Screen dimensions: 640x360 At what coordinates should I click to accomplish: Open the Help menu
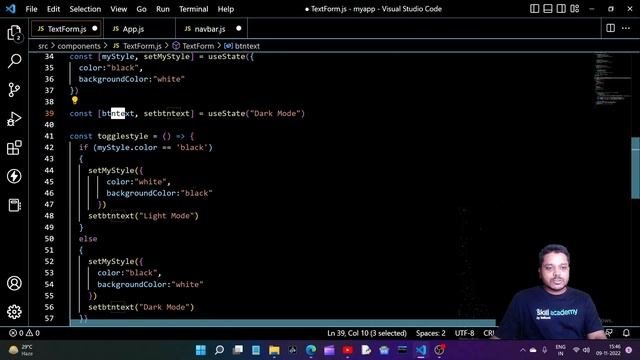(x=226, y=9)
